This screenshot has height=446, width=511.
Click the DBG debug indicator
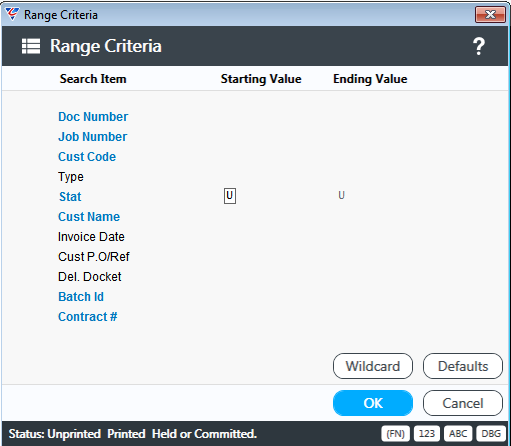pyautogui.click(x=491, y=433)
